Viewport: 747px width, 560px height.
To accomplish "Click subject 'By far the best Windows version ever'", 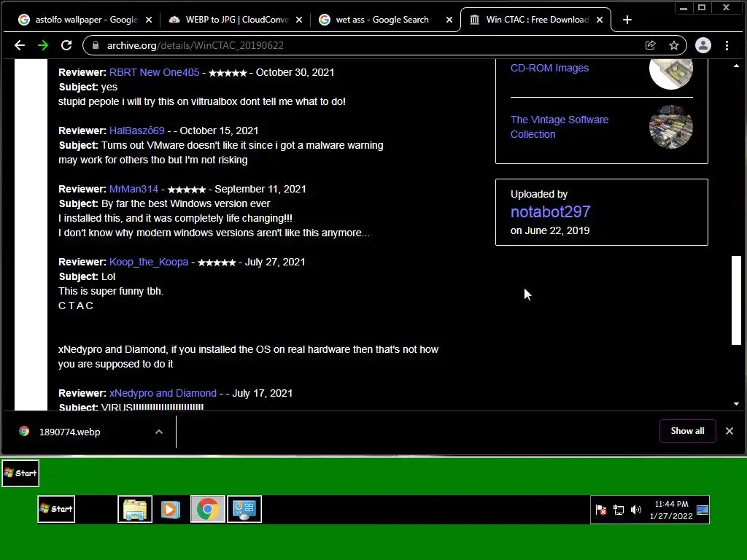I will 186,203.
